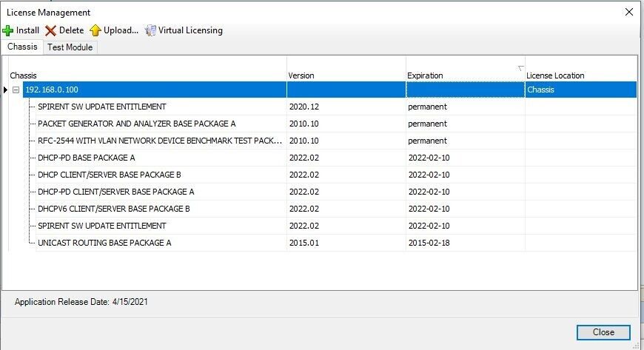Open Virtual Licensing from the toolbar

click(184, 30)
